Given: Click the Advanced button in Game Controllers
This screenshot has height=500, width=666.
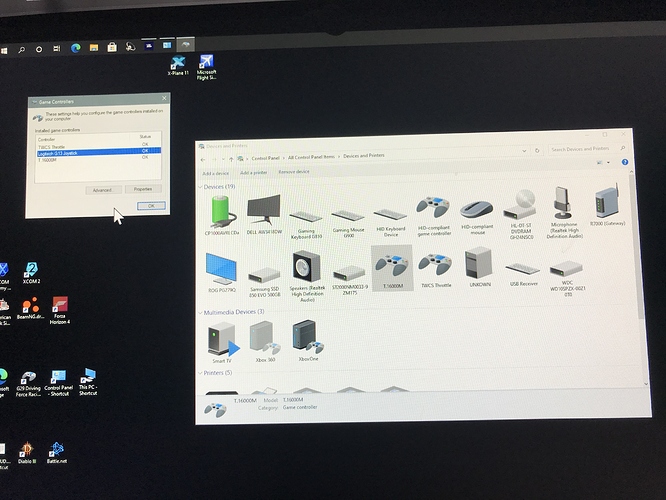Looking at the screenshot, I should [102, 190].
